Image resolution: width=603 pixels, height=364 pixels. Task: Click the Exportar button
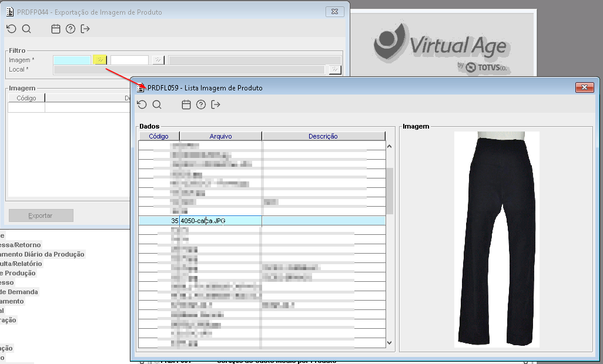coord(41,215)
